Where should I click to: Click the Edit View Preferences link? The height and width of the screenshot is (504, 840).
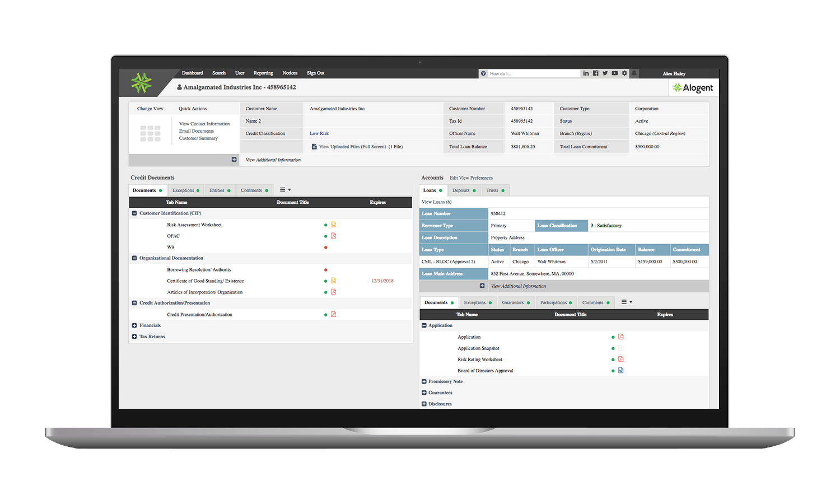[471, 178]
